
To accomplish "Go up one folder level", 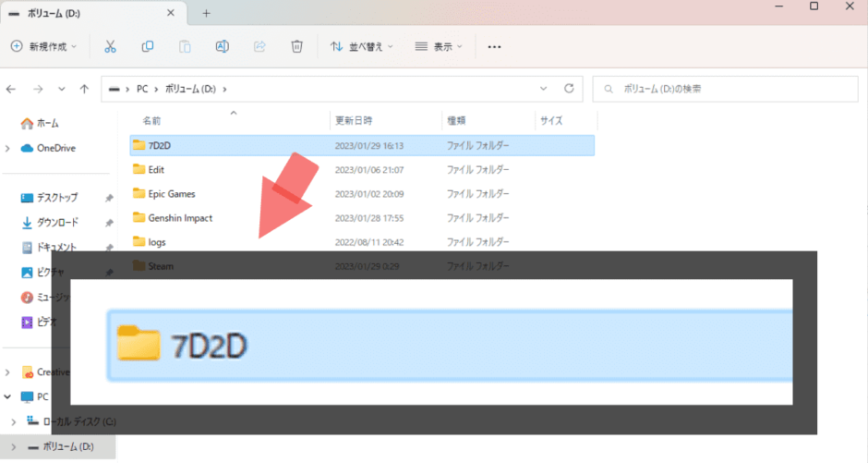I will 84,89.
